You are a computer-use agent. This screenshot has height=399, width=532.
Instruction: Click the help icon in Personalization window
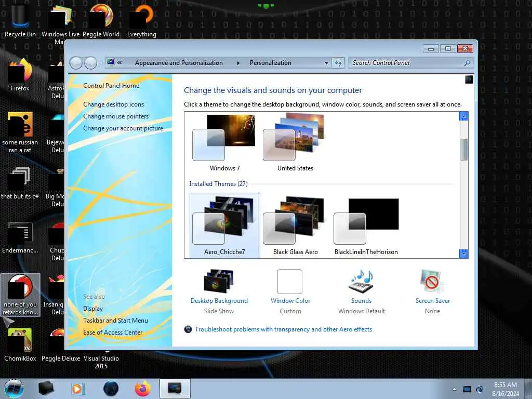click(469, 79)
